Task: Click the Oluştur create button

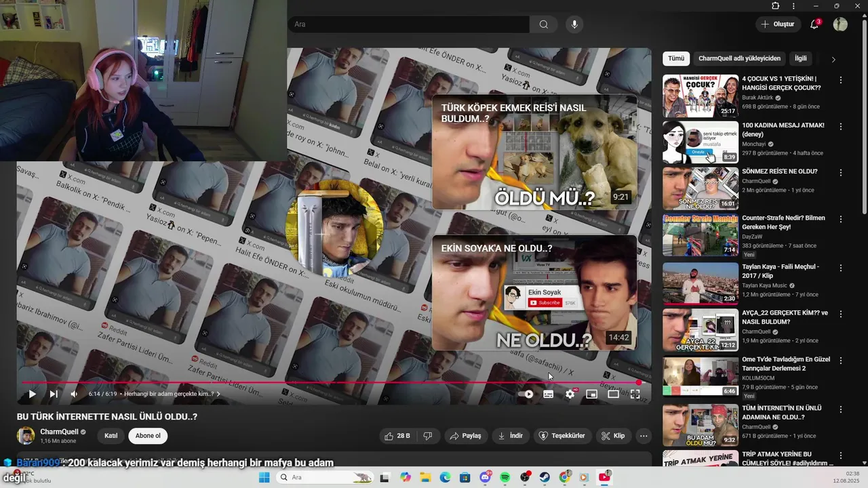Action: pyautogui.click(x=778, y=24)
